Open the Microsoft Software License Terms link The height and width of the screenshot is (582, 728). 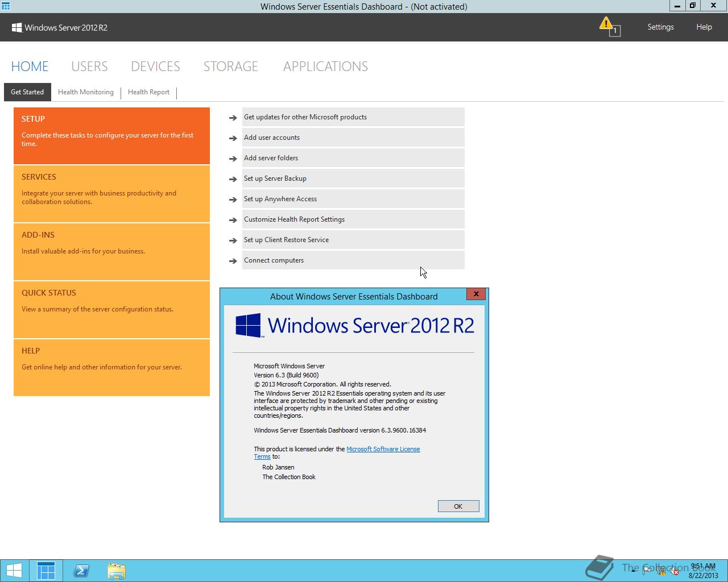pos(383,449)
